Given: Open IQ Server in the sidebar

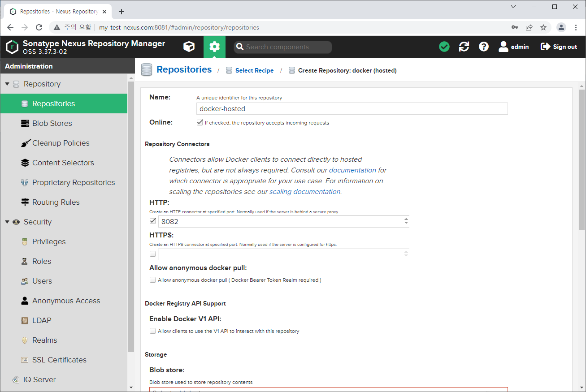Looking at the screenshot, I should pyautogui.click(x=64, y=379).
